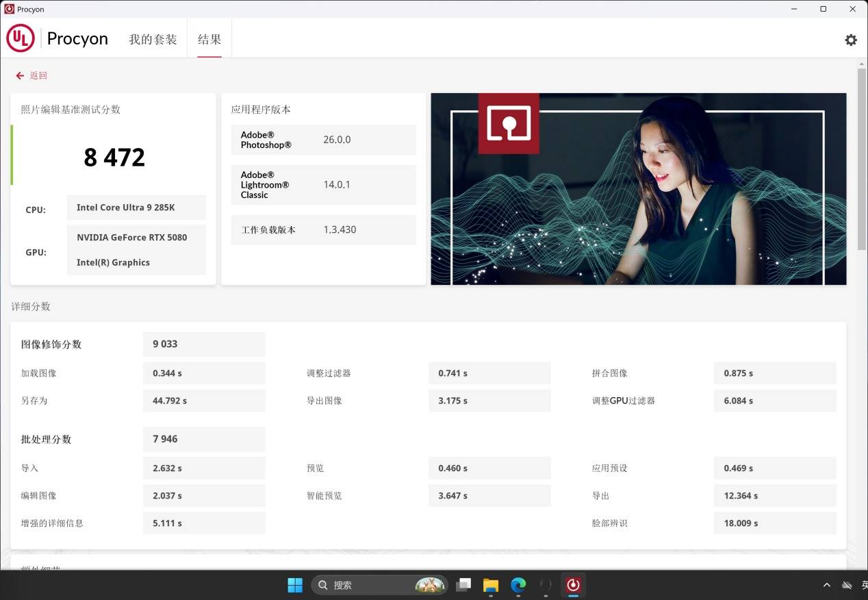The width and height of the screenshot is (868, 600).
Task: Click the photo editing benchmark logo on banner
Action: [x=508, y=123]
